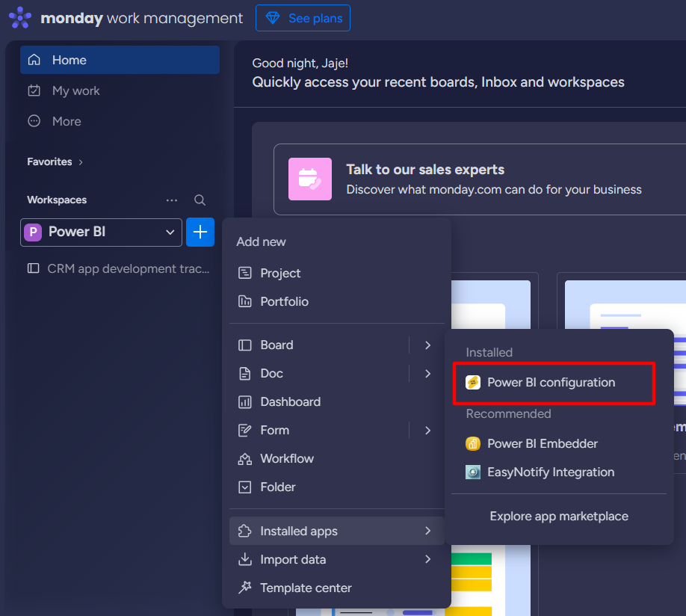Viewport: 686px width, 616px height.
Task: Select Power BI configuration installed app
Action: (554, 383)
